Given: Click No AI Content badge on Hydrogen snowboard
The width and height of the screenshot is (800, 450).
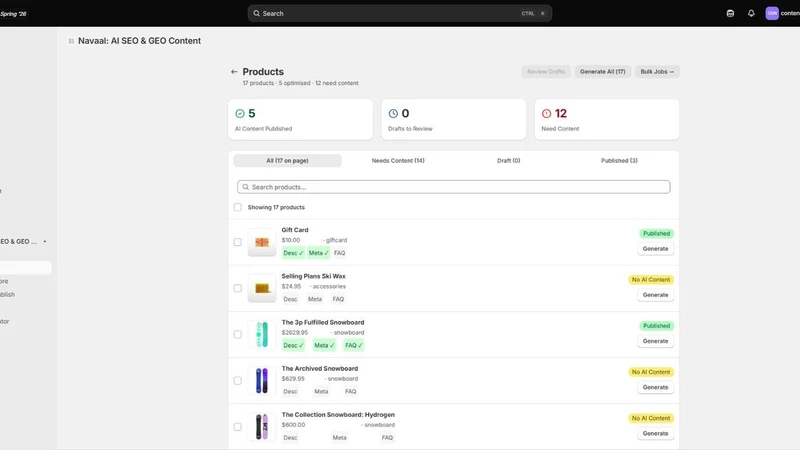Looking at the screenshot, I should point(651,418).
